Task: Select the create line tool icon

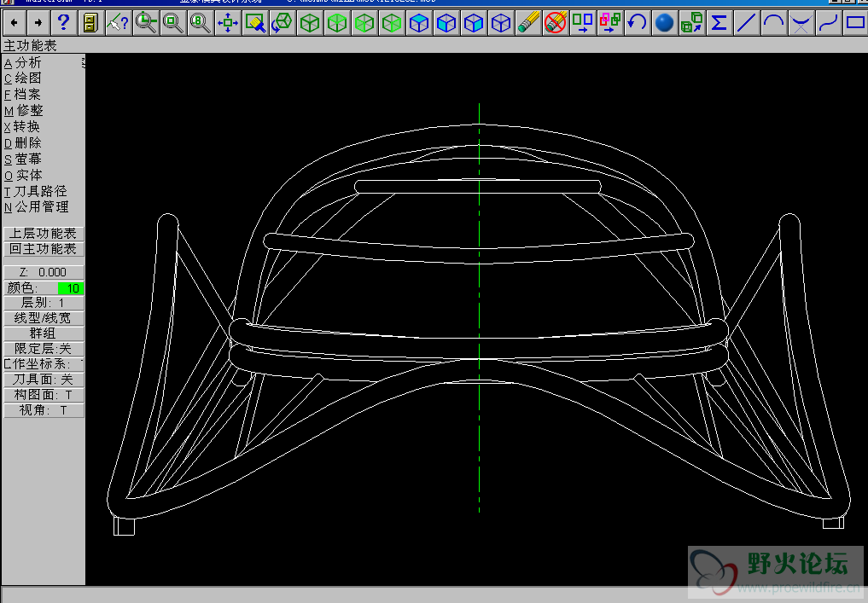Action: (x=746, y=23)
